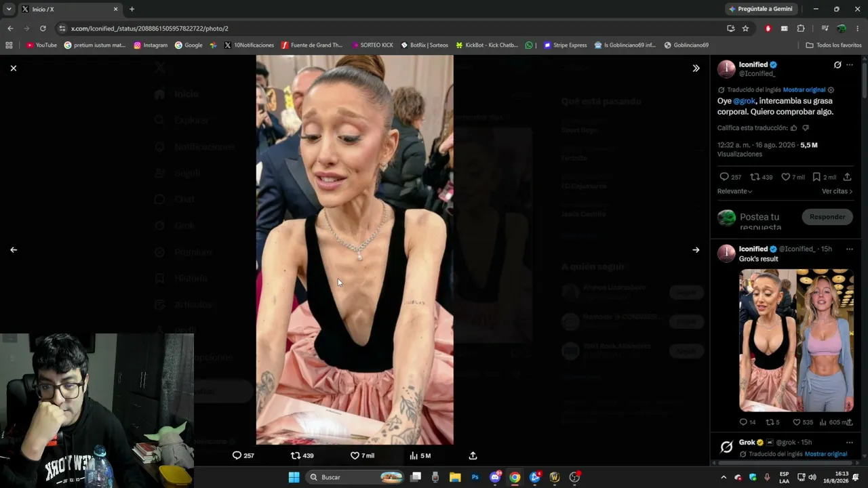Open more options on Grok's result reply
Viewport: 868px width, 488px height.
(850, 249)
